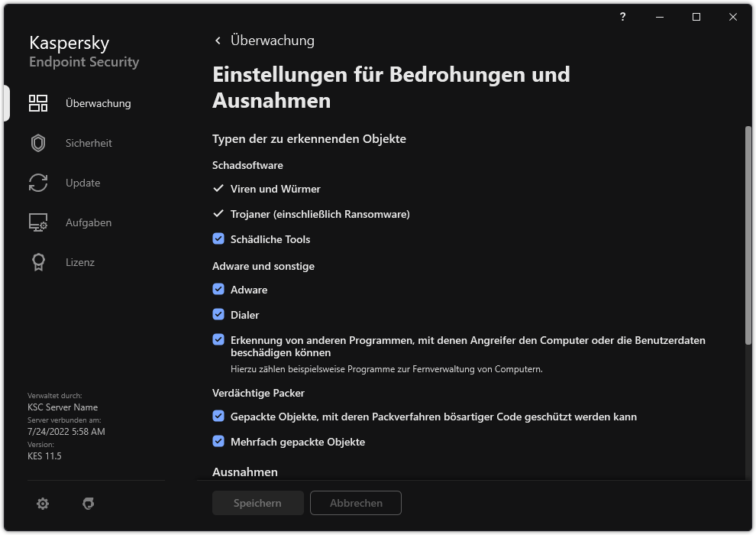Screen dimensions: 756x535
Task: Disable Erkennung von anderen Programmen option
Action: [x=219, y=340]
